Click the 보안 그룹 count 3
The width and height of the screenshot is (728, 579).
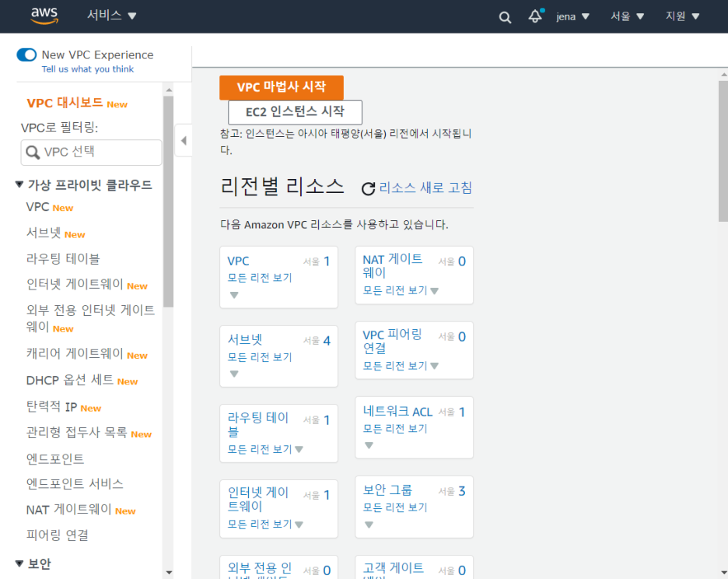tap(462, 491)
